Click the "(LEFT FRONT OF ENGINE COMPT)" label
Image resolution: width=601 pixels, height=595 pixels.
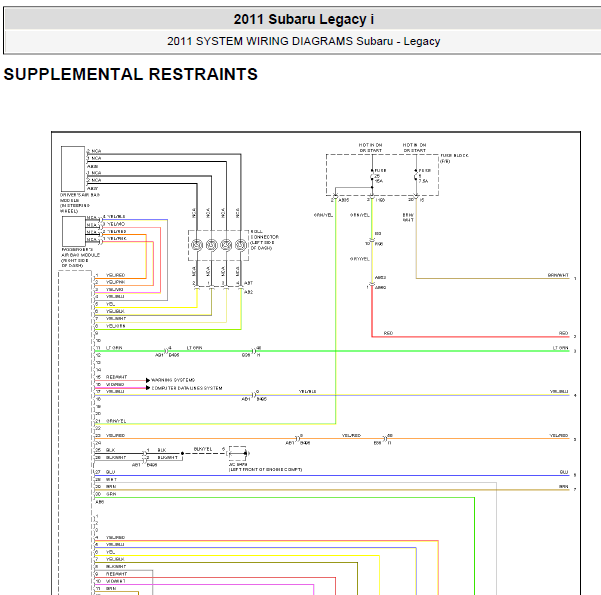(x=265, y=469)
